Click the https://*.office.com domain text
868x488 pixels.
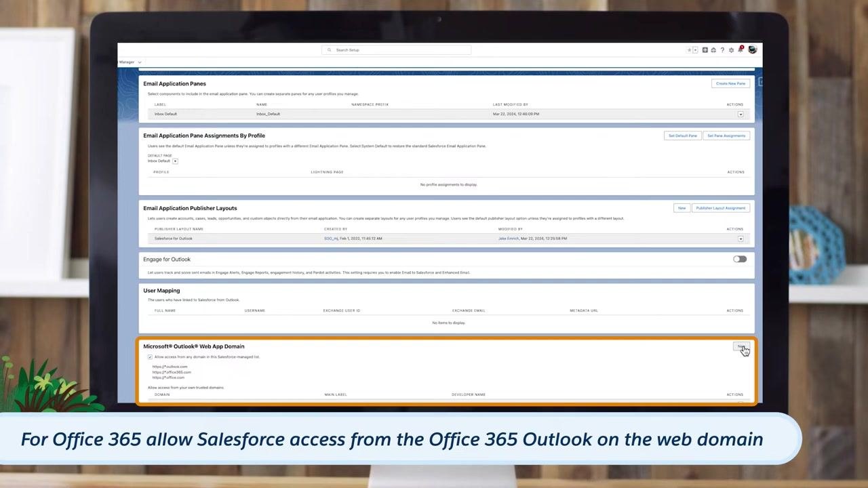click(168, 378)
